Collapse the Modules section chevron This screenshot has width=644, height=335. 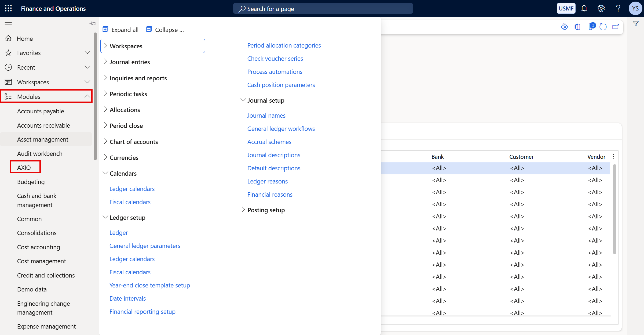87,96
